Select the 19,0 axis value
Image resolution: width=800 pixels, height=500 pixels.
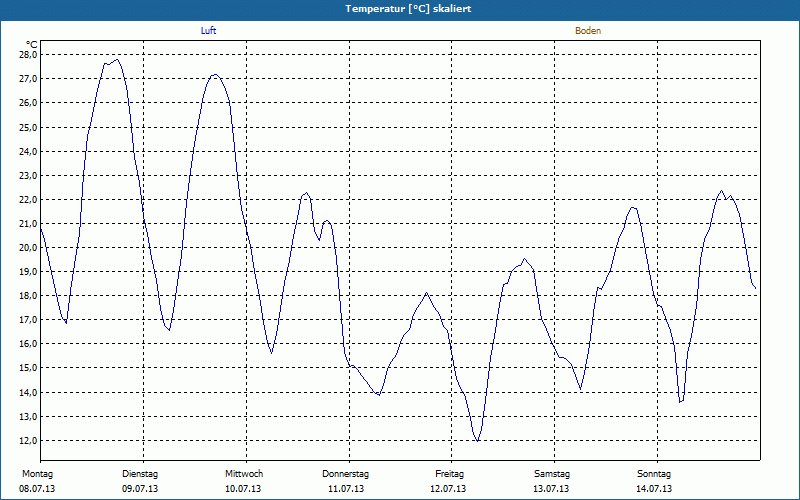[28, 271]
